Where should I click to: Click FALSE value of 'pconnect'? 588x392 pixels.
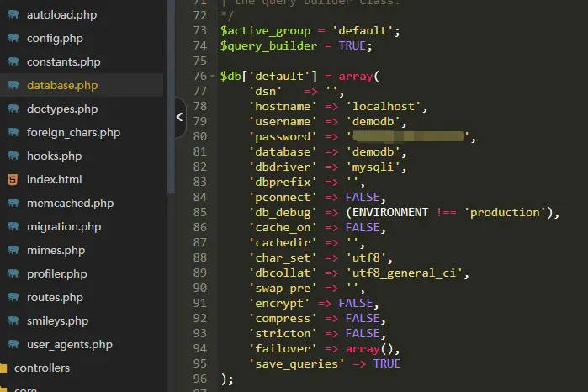pyautogui.click(x=363, y=198)
